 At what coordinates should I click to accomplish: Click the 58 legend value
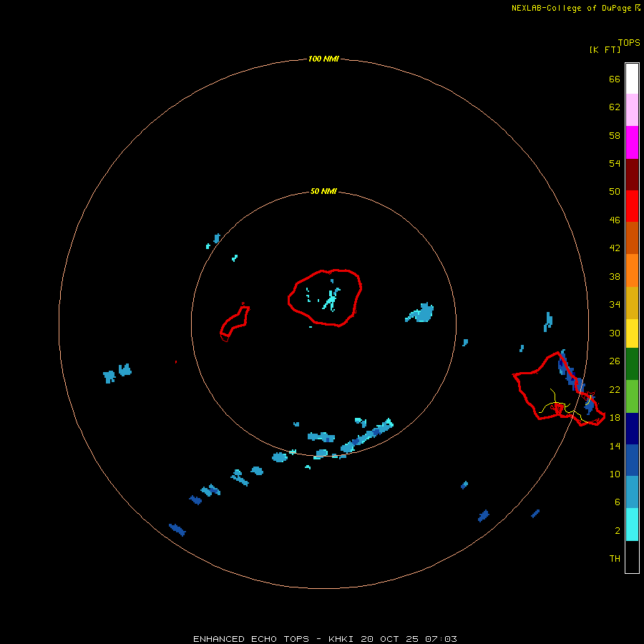[x=615, y=135]
